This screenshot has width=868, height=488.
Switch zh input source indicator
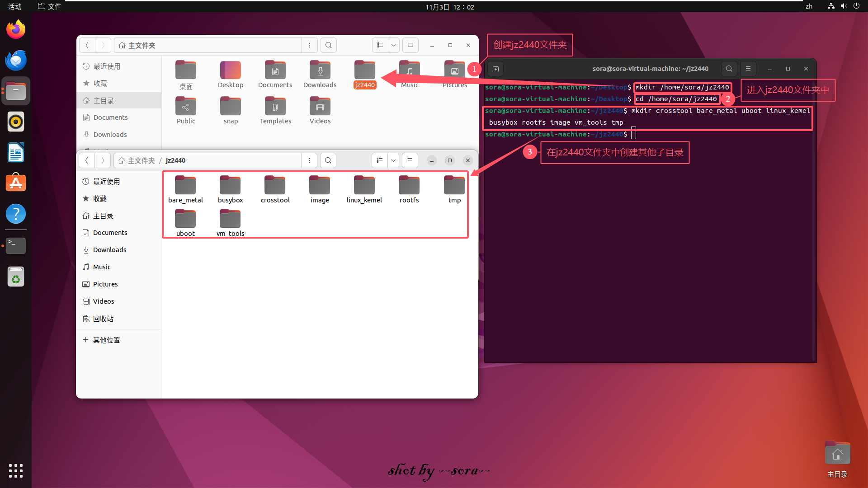(x=809, y=6)
